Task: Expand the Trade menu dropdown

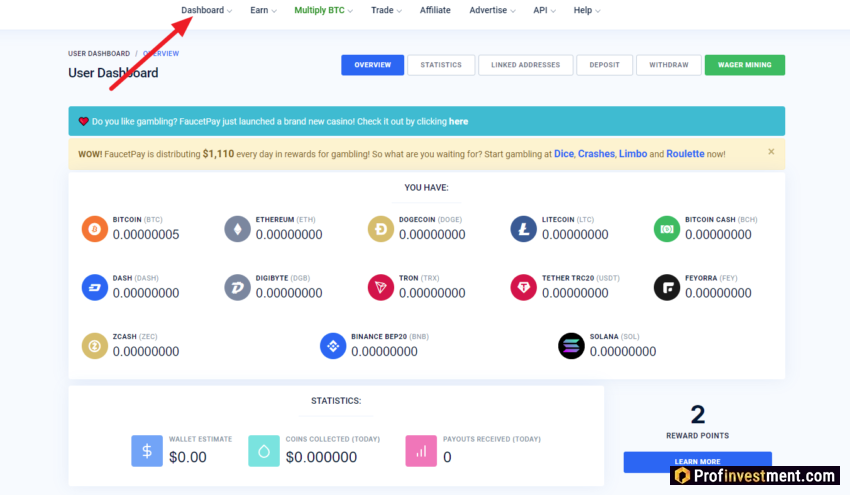Action: (386, 10)
